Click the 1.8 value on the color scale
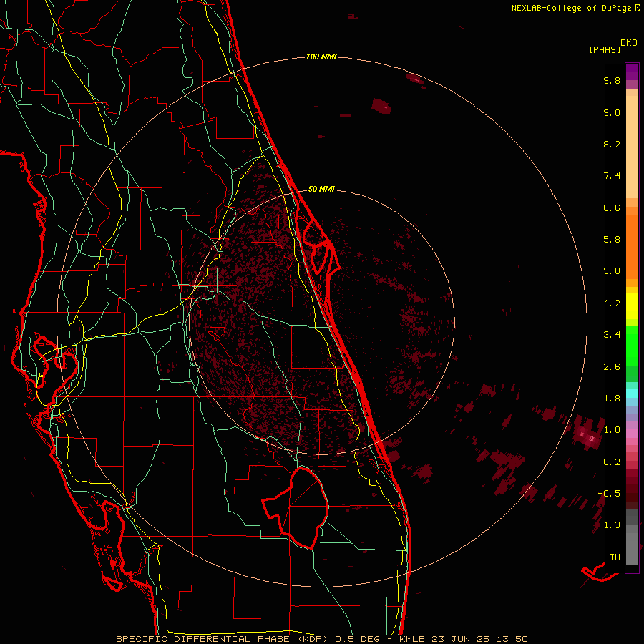644x644 pixels. pyautogui.click(x=612, y=399)
